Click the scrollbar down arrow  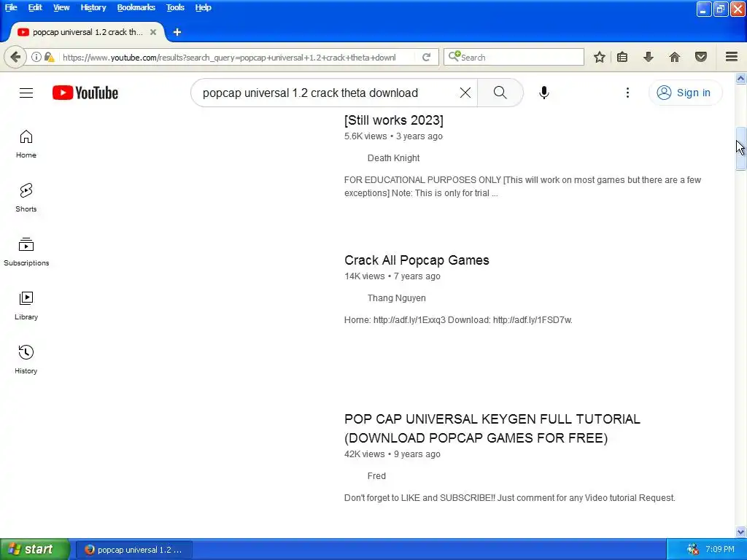[x=740, y=532]
